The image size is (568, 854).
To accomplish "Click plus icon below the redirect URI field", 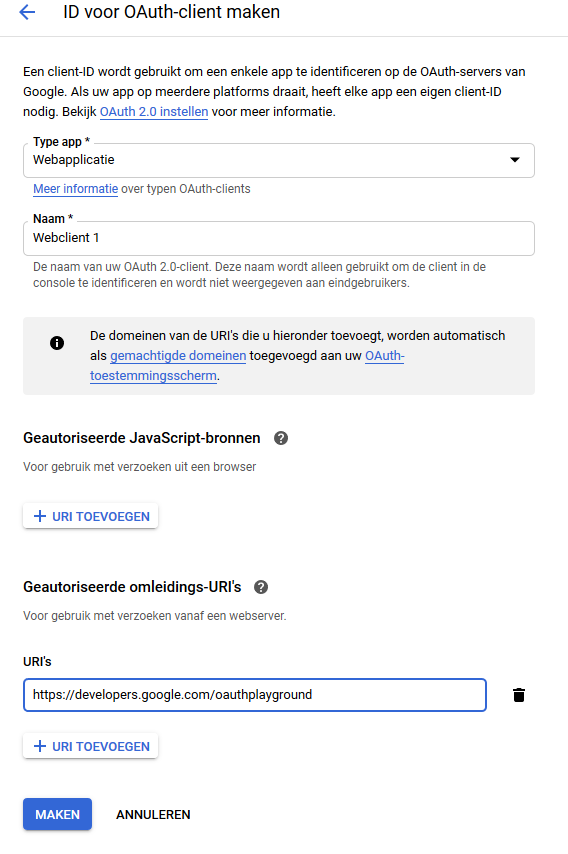I will coord(40,746).
